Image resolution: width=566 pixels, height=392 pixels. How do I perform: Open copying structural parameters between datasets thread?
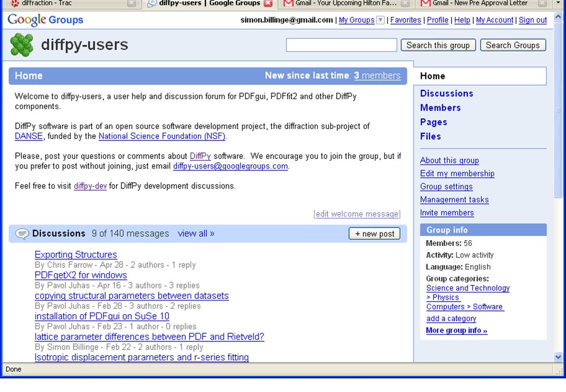[132, 296]
